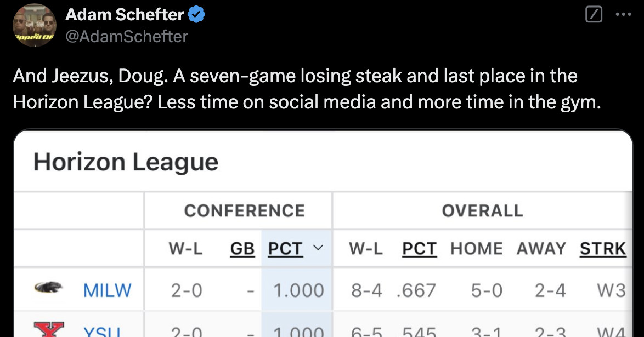Click the Grok slash-box icon

pos(594,15)
